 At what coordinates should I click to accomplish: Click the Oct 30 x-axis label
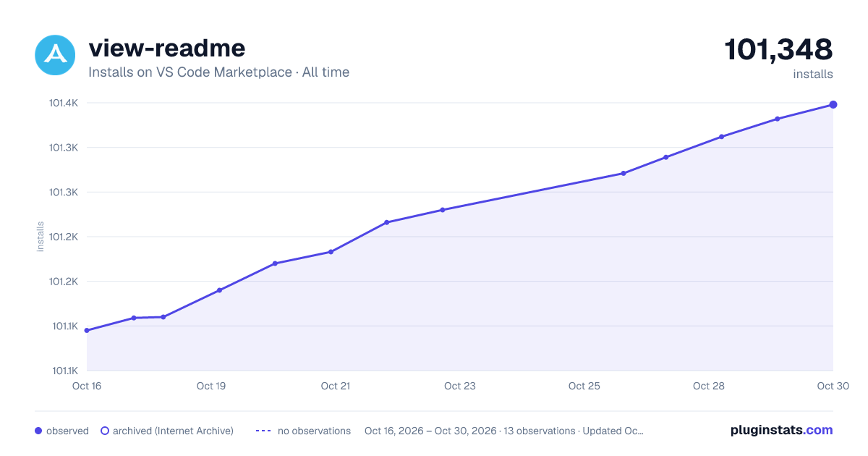pyautogui.click(x=832, y=386)
